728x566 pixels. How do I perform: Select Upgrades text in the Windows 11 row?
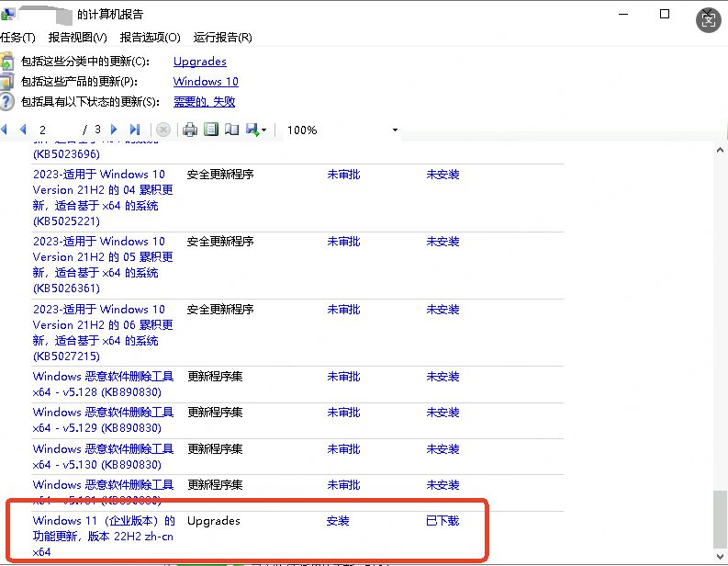click(x=214, y=521)
